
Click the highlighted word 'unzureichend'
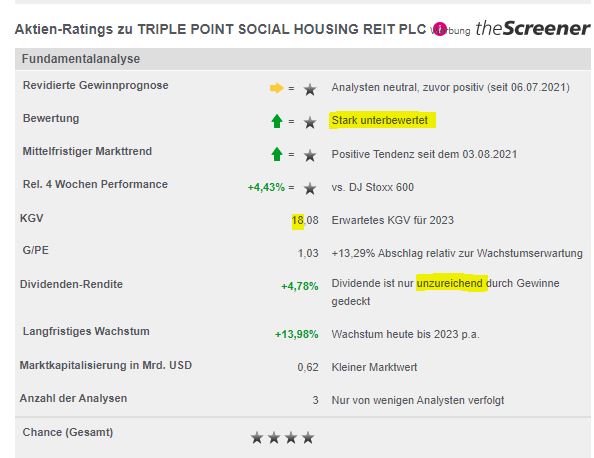tap(450, 283)
